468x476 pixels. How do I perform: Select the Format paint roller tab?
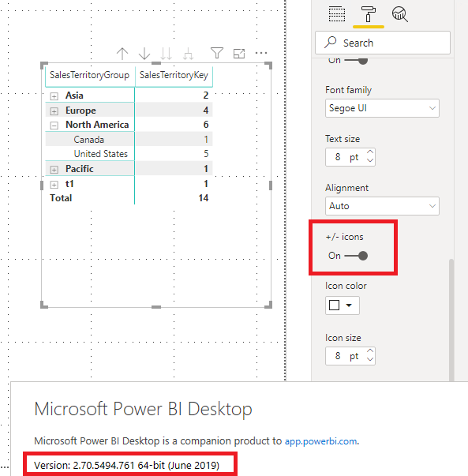[x=369, y=14]
